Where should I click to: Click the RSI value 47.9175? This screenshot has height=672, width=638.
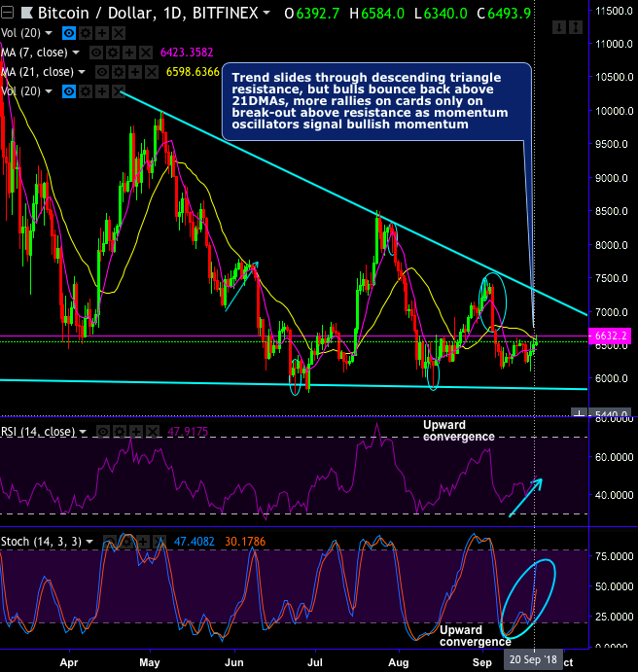click(x=188, y=432)
